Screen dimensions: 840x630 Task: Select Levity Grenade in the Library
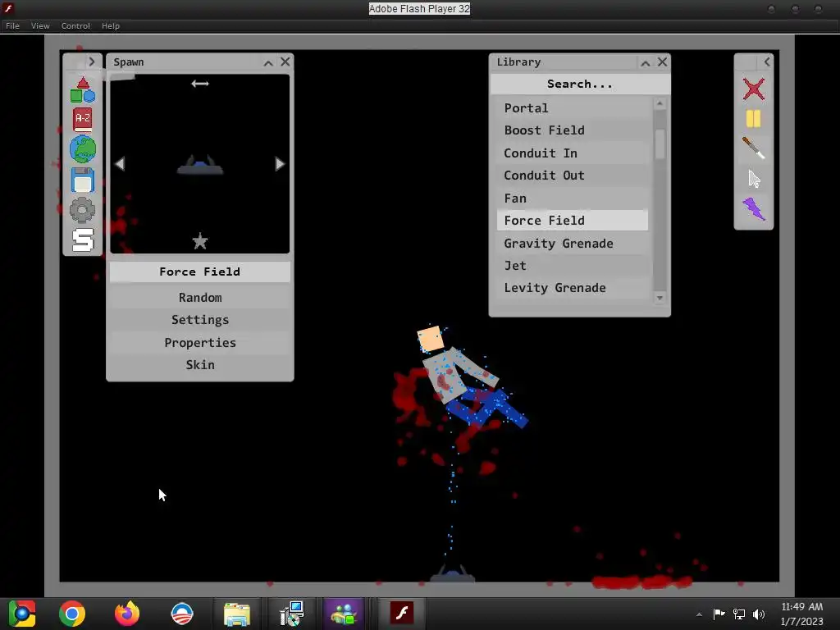click(573, 288)
